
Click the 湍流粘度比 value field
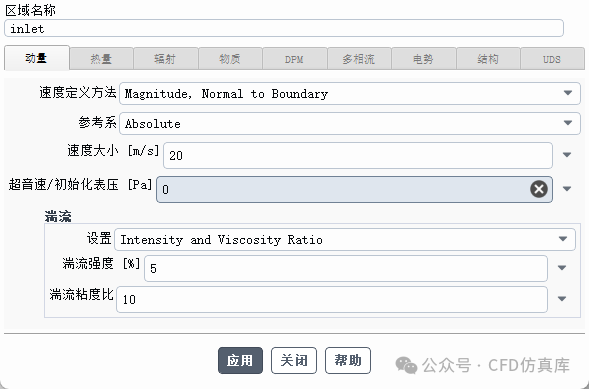pyautogui.click(x=332, y=299)
